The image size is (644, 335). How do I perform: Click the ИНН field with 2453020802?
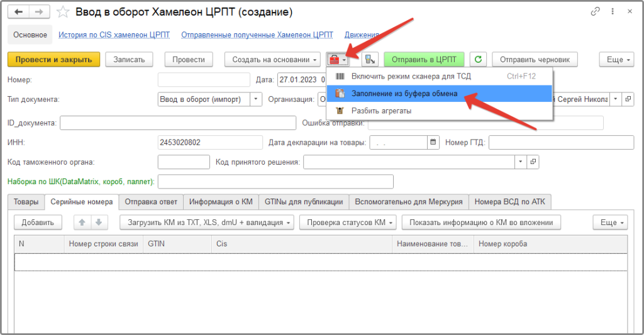point(210,143)
